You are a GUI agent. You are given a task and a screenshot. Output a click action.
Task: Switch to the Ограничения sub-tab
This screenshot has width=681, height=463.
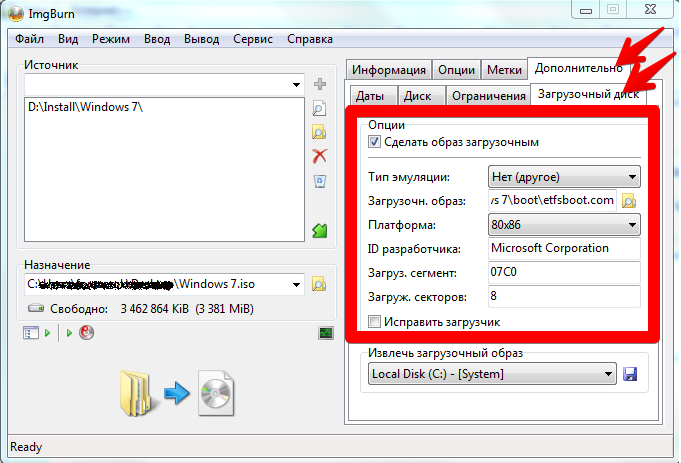click(489, 96)
